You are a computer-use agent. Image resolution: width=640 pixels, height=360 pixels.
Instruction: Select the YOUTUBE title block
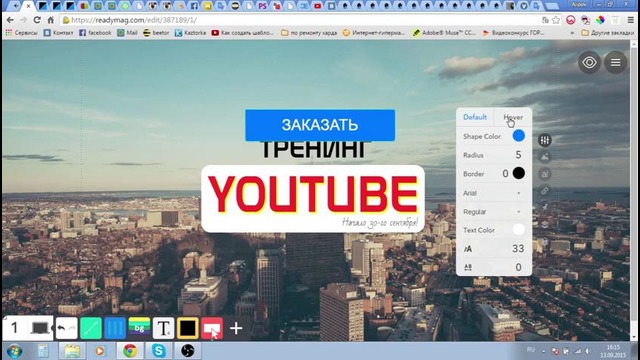point(313,199)
